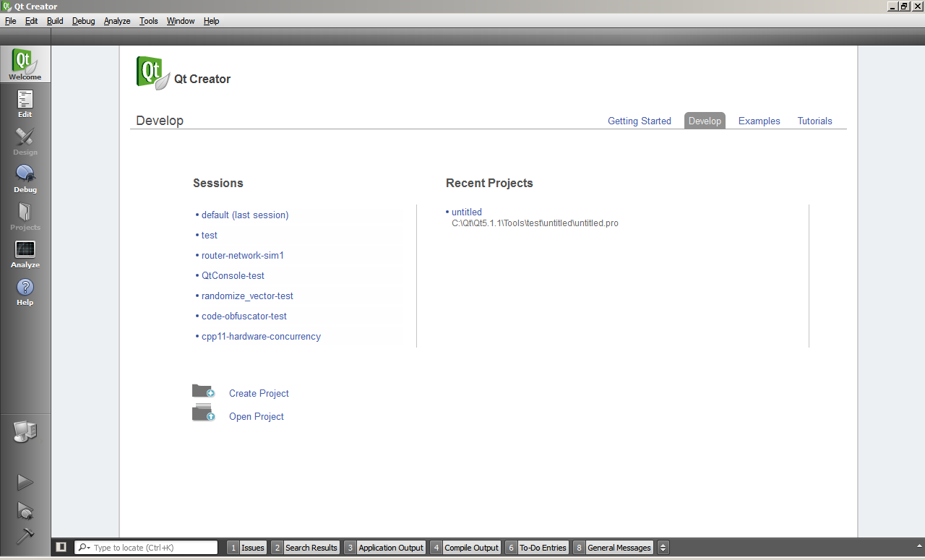Switch to the Examples tab

point(760,121)
